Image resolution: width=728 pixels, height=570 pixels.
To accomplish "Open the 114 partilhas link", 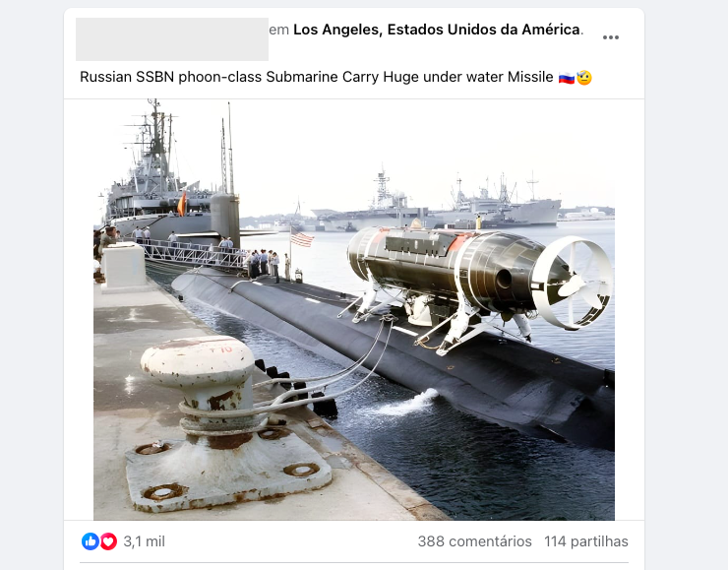I will tap(586, 541).
